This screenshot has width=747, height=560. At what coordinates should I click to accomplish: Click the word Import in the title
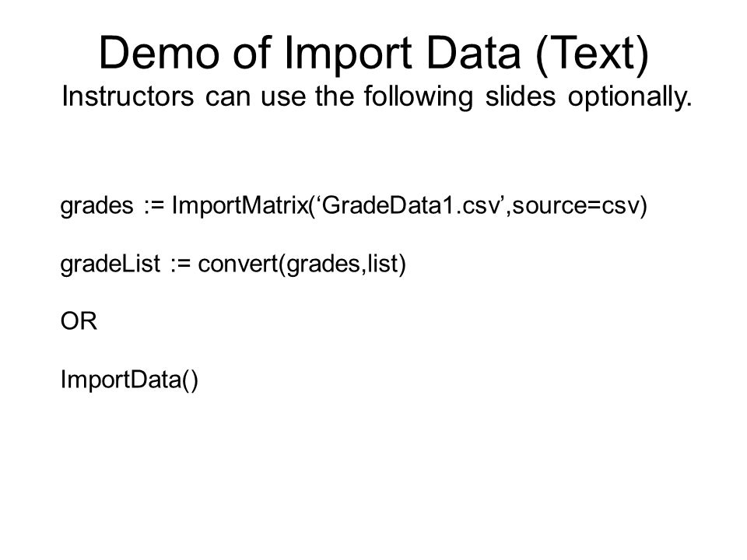pyautogui.click(x=349, y=54)
